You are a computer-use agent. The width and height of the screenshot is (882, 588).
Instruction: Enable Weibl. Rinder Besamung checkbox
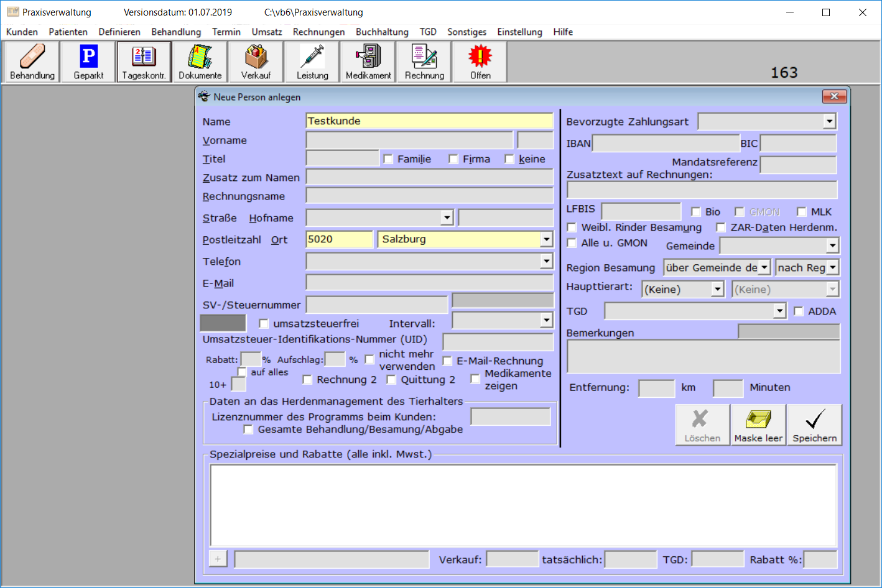pyautogui.click(x=572, y=227)
